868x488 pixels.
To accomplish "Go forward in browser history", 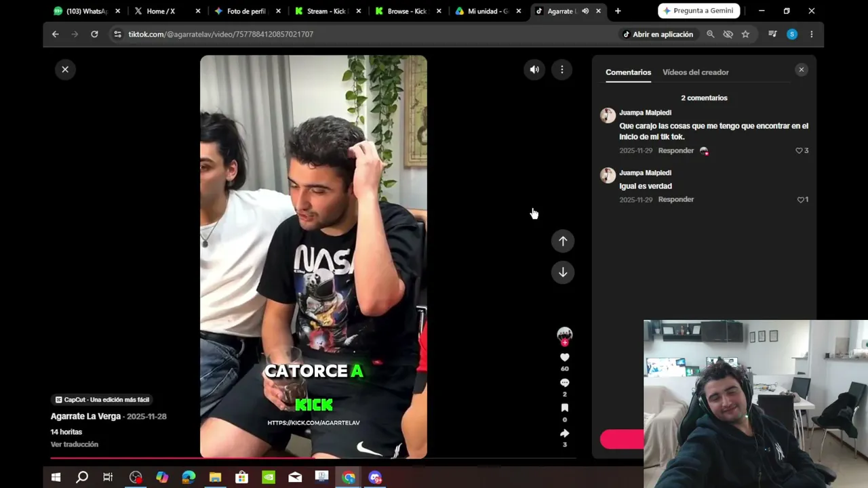I will pyautogui.click(x=75, y=34).
